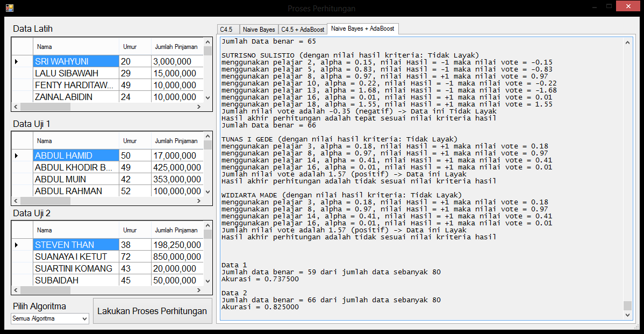Click the application icon in title bar
This screenshot has width=644, height=334.
[x=9, y=8]
